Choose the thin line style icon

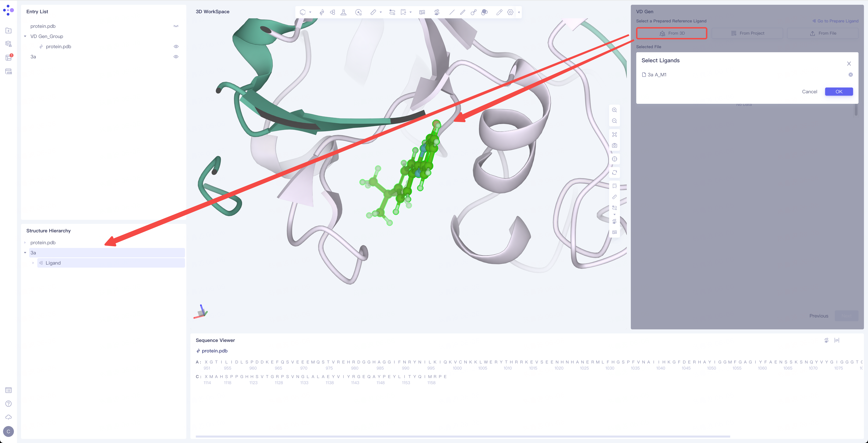[452, 12]
